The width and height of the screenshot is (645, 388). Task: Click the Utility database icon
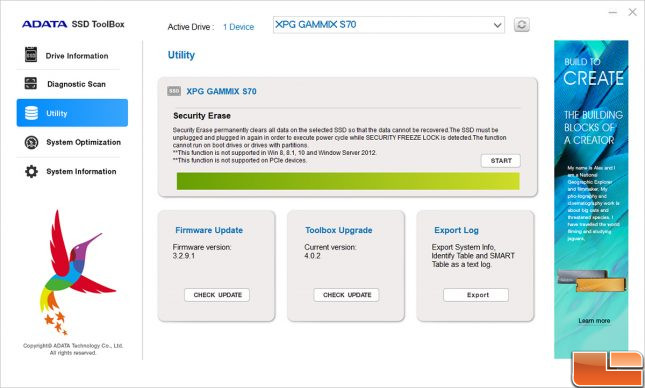click(31, 113)
